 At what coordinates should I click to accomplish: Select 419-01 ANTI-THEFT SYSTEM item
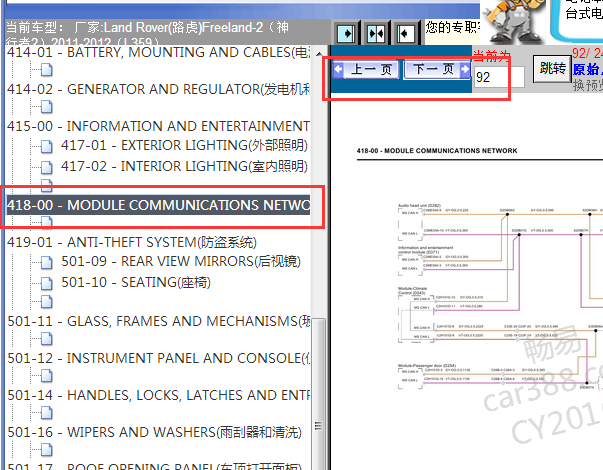tap(132, 242)
